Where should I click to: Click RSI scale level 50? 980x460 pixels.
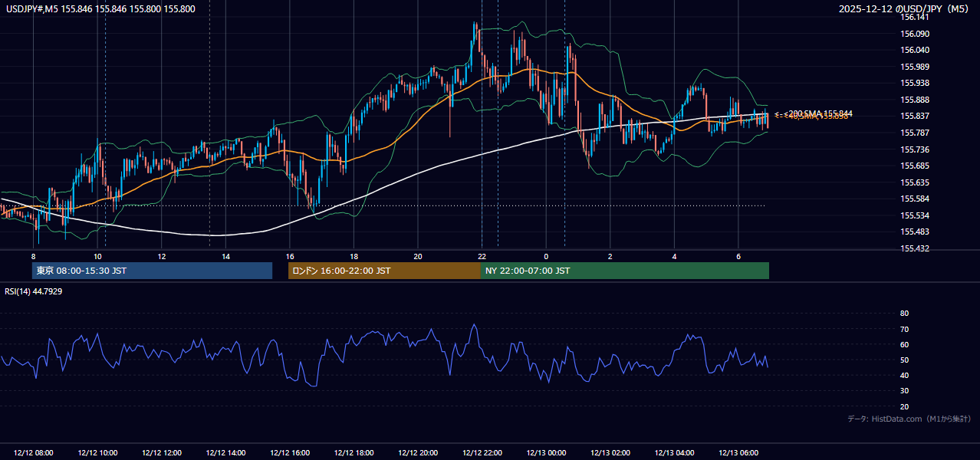[x=904, y=360]
